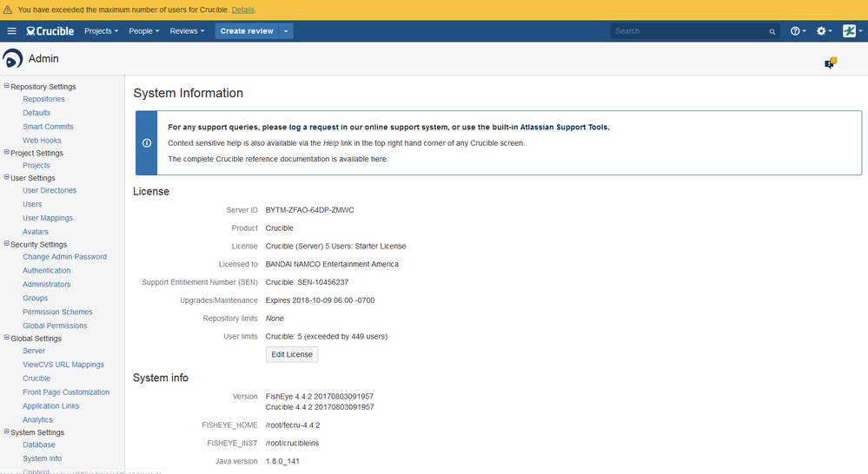This screenshot has width=868, height=474.
Task: Collapse the Project Settings section
Action: (x=7, y=152)
